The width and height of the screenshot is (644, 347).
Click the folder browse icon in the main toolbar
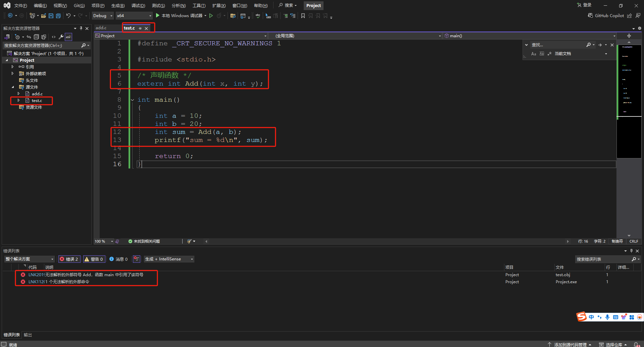coord(233,15)
